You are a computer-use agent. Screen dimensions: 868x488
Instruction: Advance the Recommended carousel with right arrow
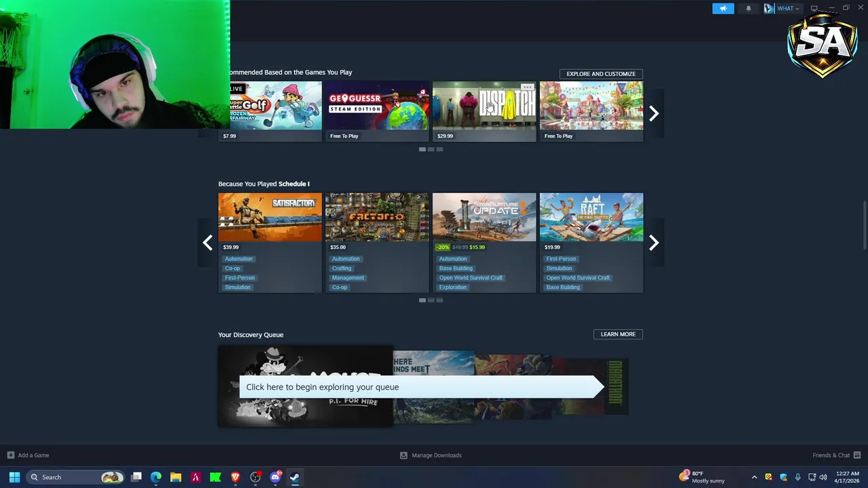point(654,113)
